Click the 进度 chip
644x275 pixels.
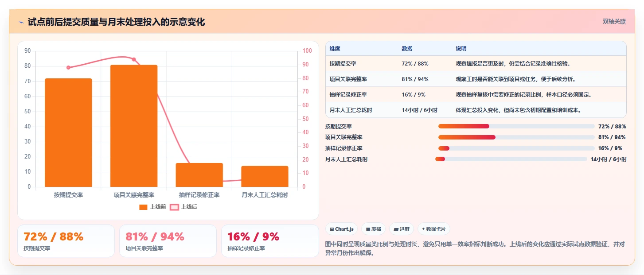tap(402, 229)
